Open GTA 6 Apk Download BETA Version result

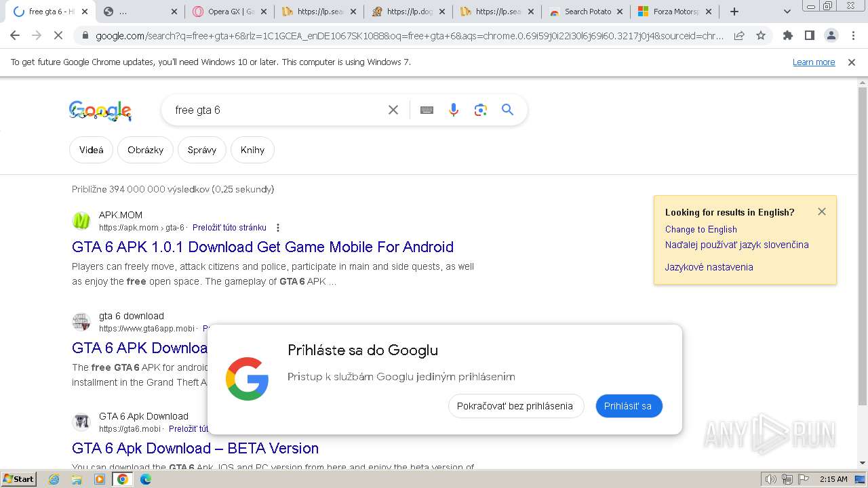195,448
